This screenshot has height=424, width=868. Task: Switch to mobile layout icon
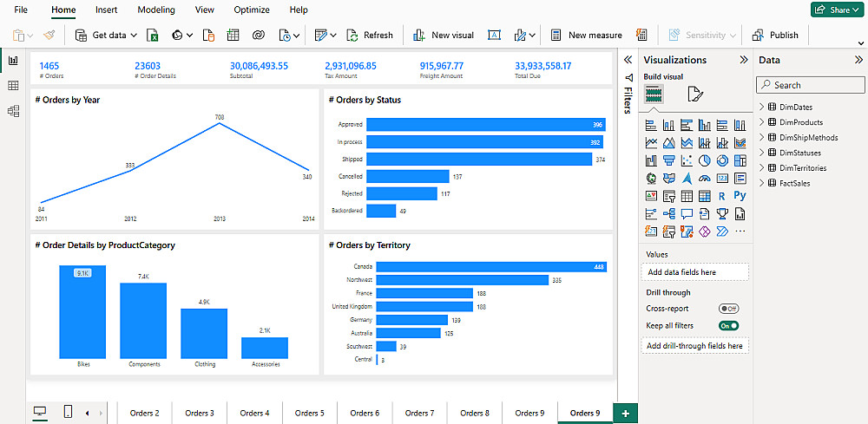[x=68, y=412]
